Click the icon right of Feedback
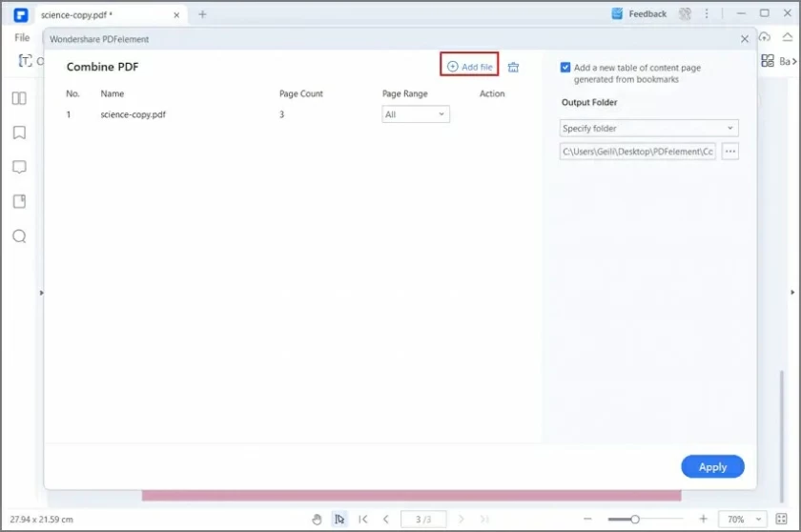This screenshot has width=801, height=532. [685, 13]
